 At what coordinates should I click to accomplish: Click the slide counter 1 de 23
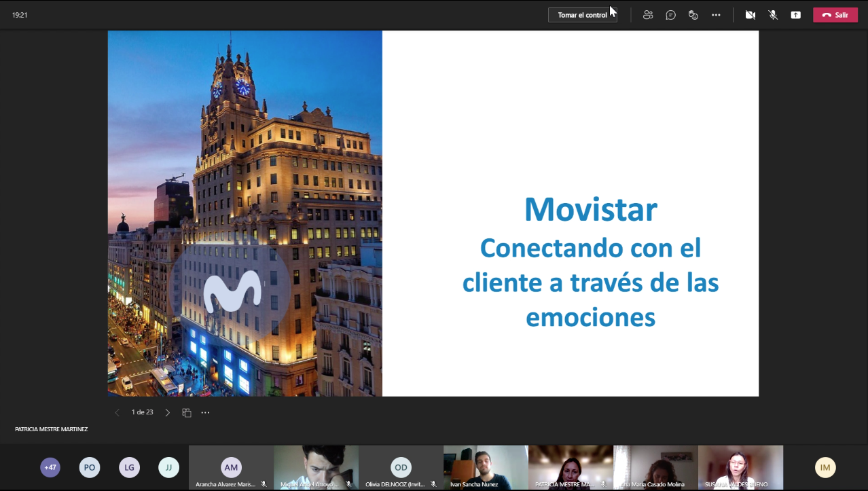tap(143, 412)
